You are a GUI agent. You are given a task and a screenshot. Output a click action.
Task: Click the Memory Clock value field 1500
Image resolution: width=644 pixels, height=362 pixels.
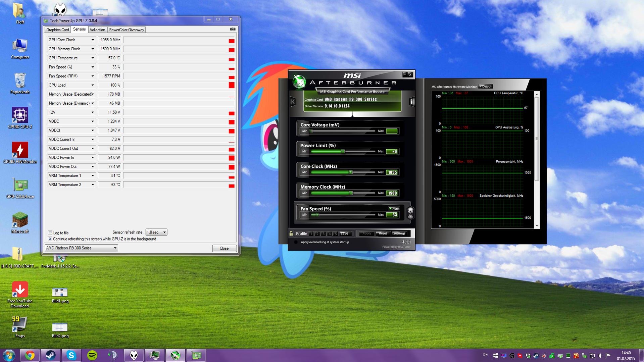click(x=392, y=193)
